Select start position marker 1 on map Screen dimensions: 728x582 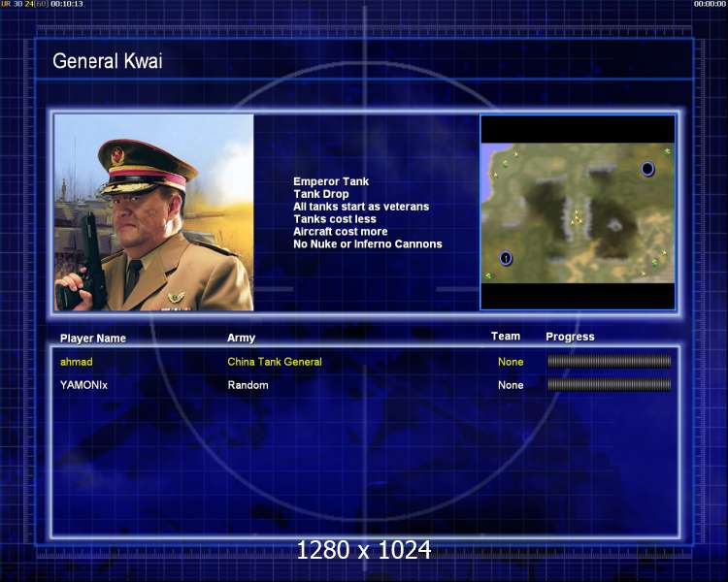[x=506, y=258]
